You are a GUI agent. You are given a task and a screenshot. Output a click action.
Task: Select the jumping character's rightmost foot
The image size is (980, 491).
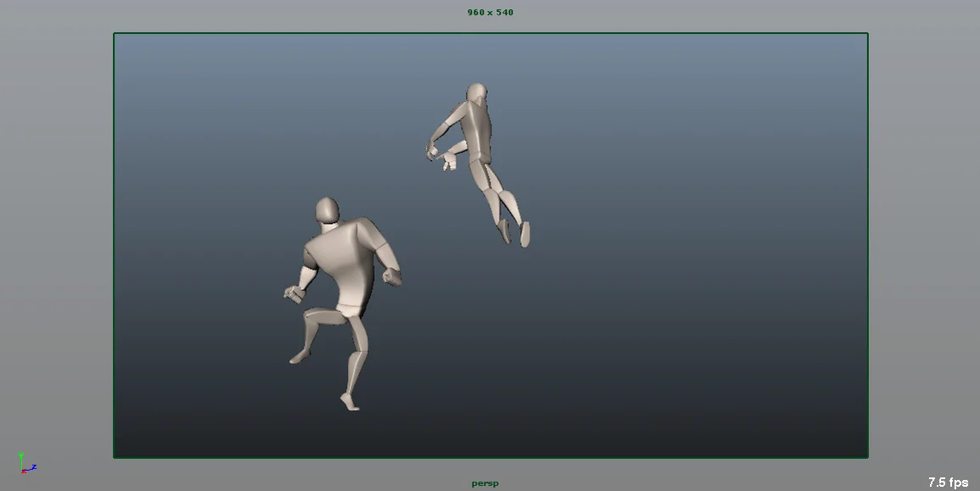[525, 234]
